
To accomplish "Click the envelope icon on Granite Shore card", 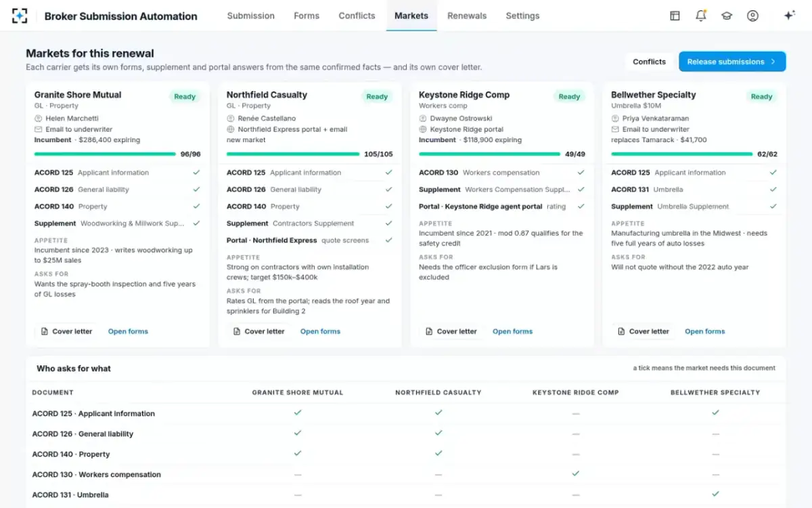I will pos(38,129).
